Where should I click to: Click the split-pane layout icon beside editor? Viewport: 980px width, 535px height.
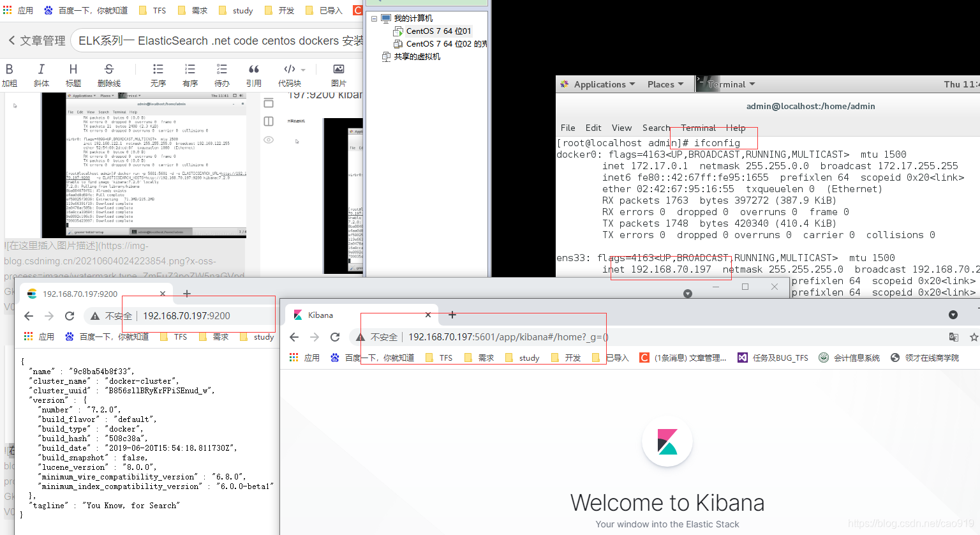[269, 121]
